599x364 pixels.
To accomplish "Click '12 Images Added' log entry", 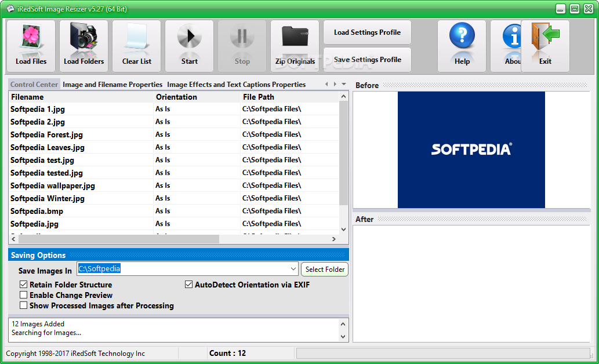I will (38, 324).
